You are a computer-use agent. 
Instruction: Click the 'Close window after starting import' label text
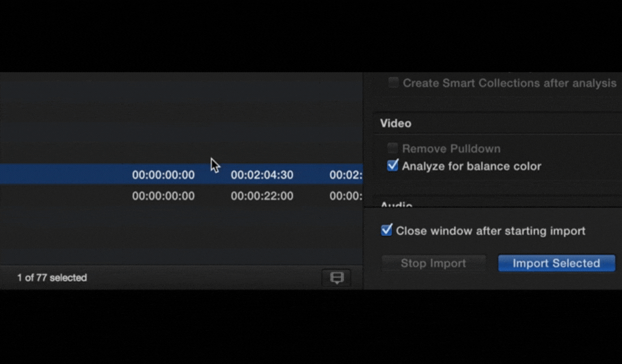point(490,231)
